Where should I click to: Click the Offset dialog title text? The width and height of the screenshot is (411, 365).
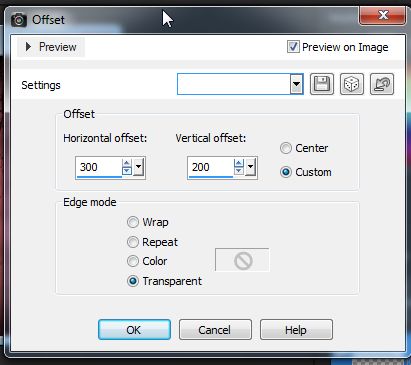click(48, 20)
